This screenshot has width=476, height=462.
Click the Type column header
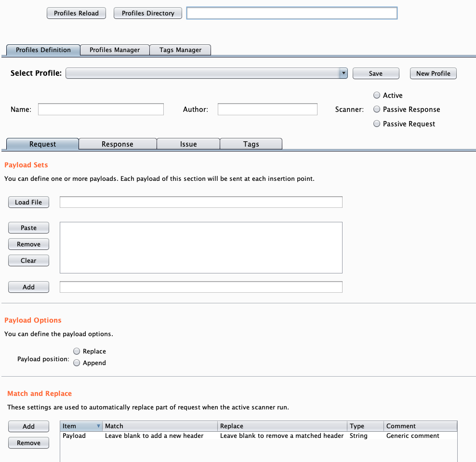(366, 426)
